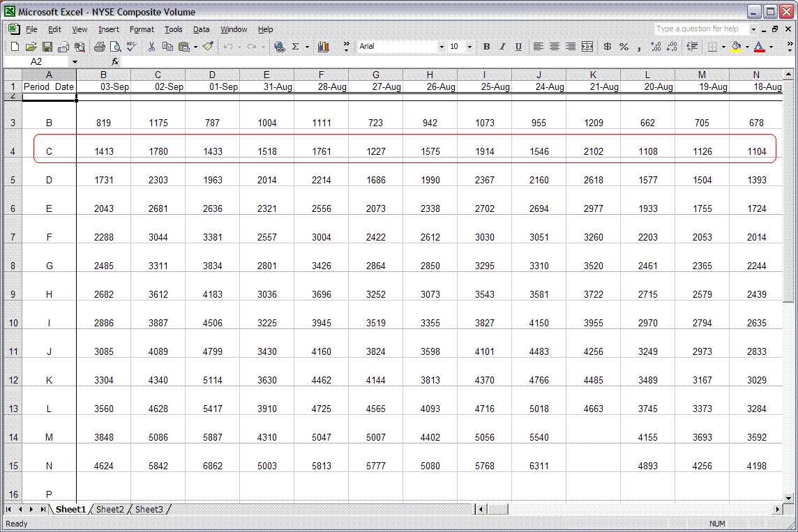Open the Paste options dropdown arrow
Viewport: 798px width, 532px height.
pos(195,47)
